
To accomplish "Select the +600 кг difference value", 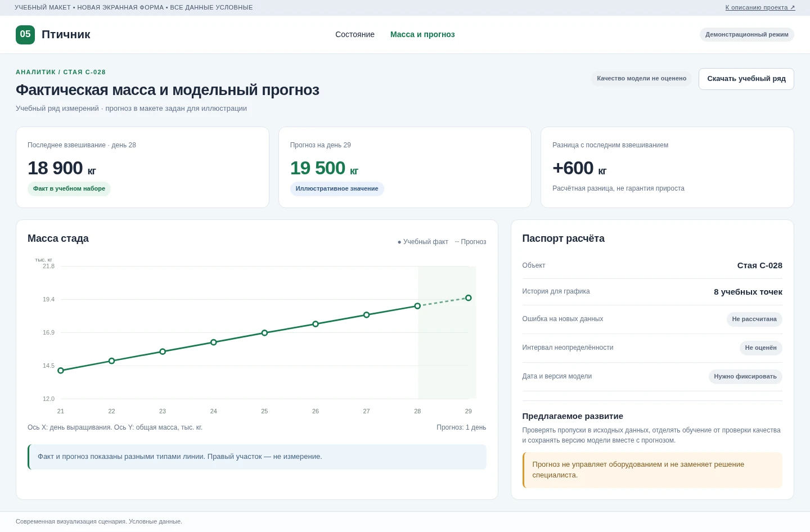I will (x=579, y=168).
